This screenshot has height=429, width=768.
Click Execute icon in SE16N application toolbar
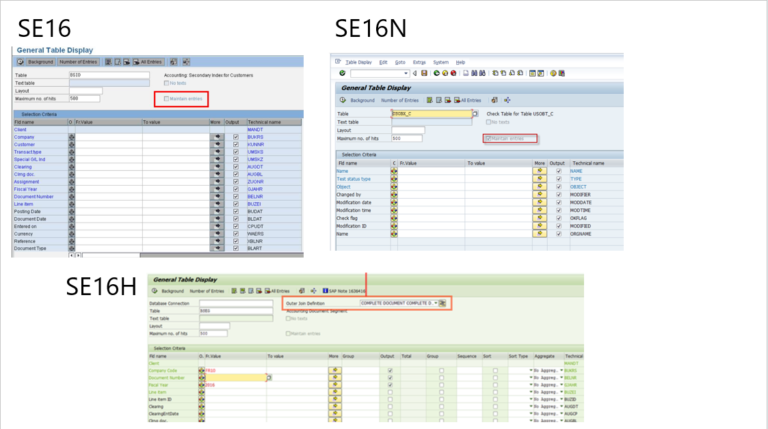point(343,100)
